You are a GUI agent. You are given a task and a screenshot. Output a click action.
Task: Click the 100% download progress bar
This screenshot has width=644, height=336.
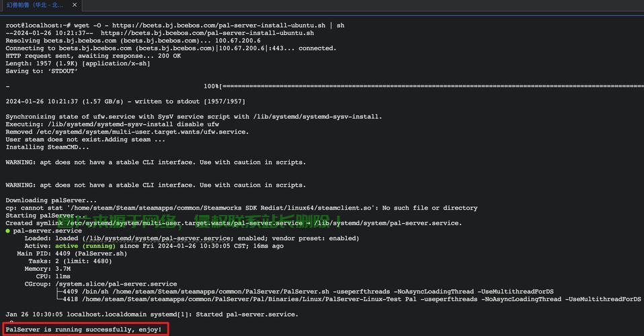tap(424, 86)
